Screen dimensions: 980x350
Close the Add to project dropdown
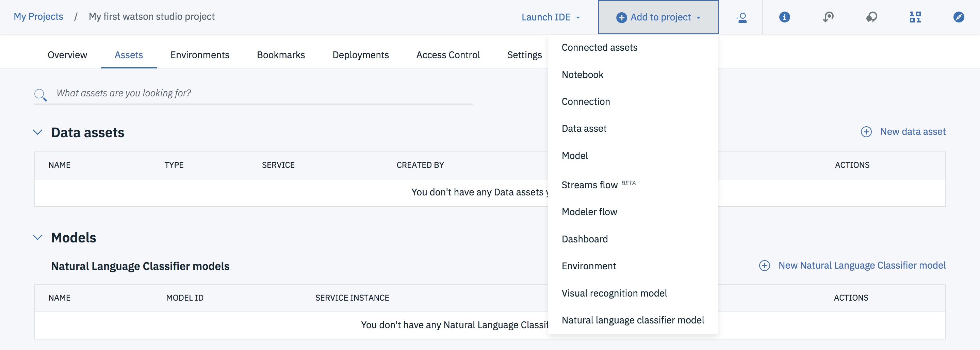point(658,17)
